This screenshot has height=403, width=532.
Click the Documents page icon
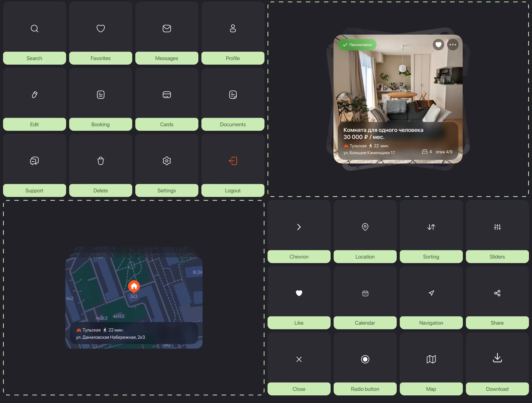[233, 95]
